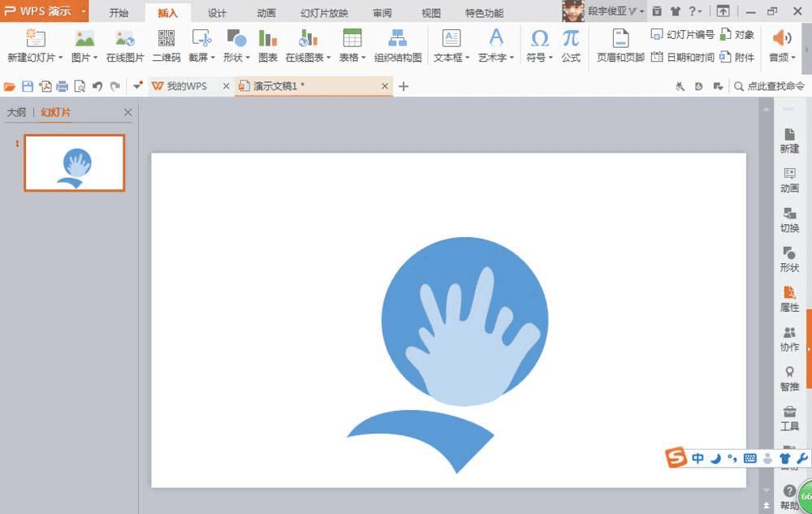
Task: Open 帮助 help in right sidebar
Action: pyautogui.click(x=788, y=498)
